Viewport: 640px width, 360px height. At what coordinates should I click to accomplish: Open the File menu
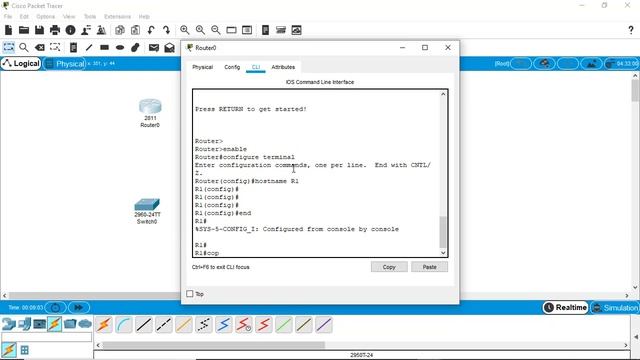(x=8, y=16)
